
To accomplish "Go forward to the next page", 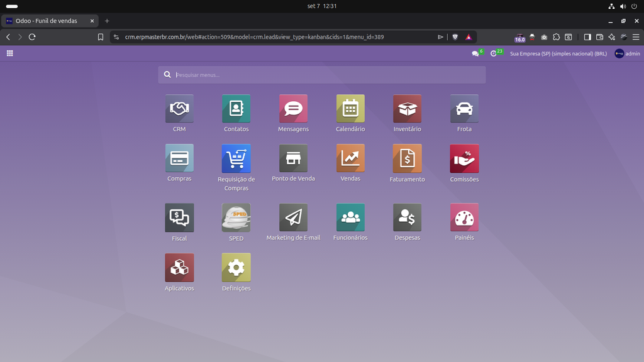I will (19, 37).
